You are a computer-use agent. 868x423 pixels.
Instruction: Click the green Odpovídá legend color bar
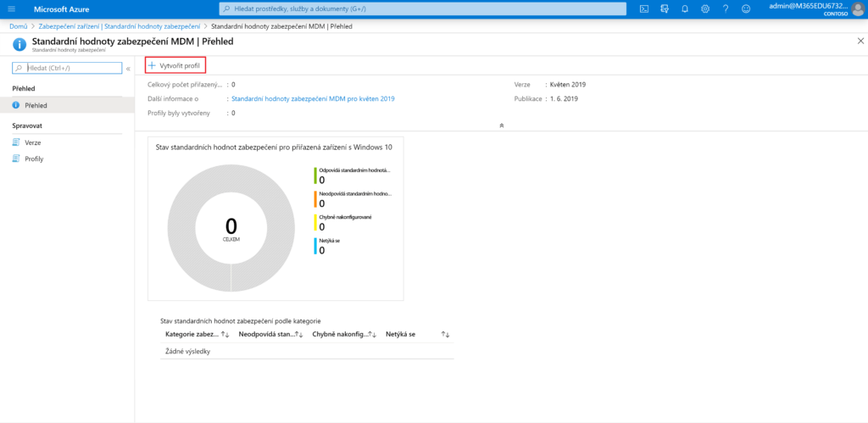pos(314,175)
